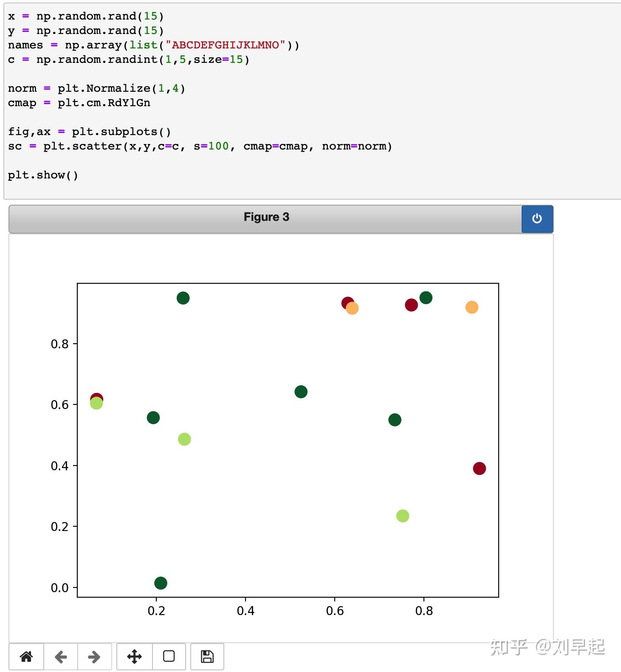
Task: Select the Pan axes tool
Action: (134, 656)
